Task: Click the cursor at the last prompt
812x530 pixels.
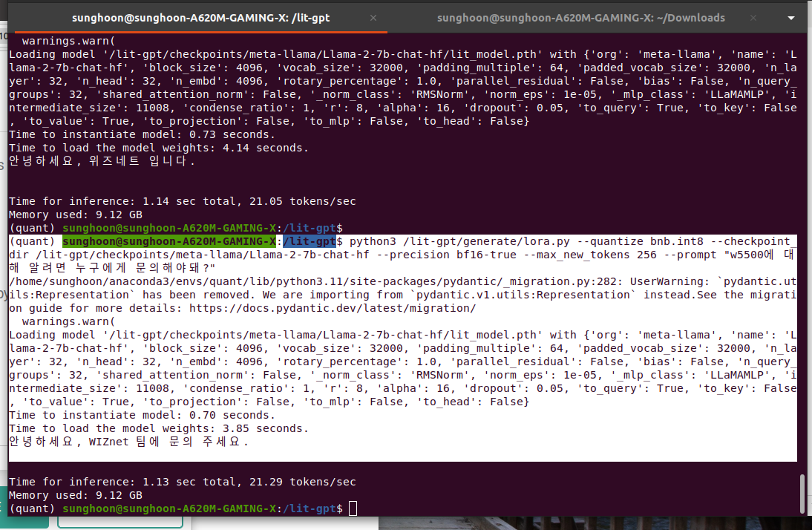Action: point(353,508)
